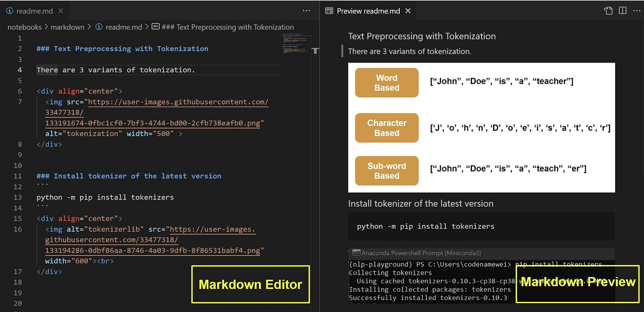Click the closing div tag on line 8
The image size is (644, 312).
pos(49,144)
